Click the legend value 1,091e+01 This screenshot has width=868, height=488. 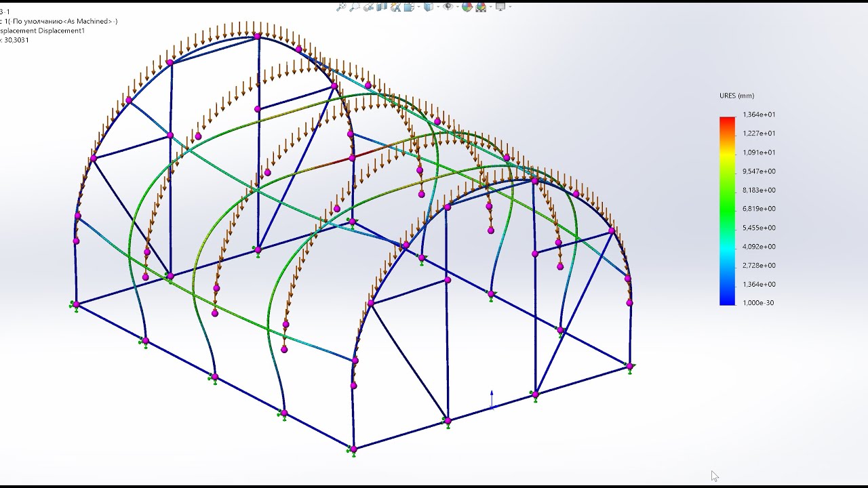pyautogui.click(x=759, y=152)
